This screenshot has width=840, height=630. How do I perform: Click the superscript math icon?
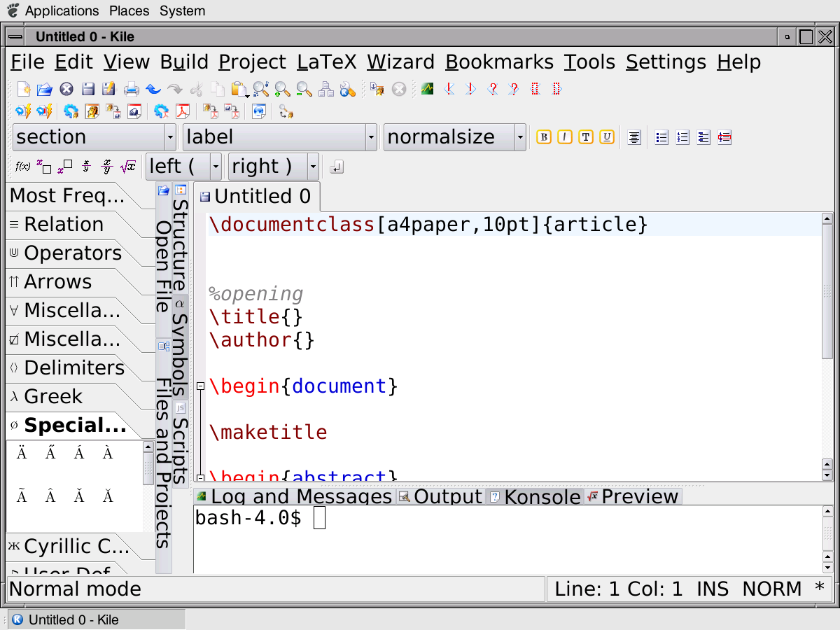click(64, 167)
